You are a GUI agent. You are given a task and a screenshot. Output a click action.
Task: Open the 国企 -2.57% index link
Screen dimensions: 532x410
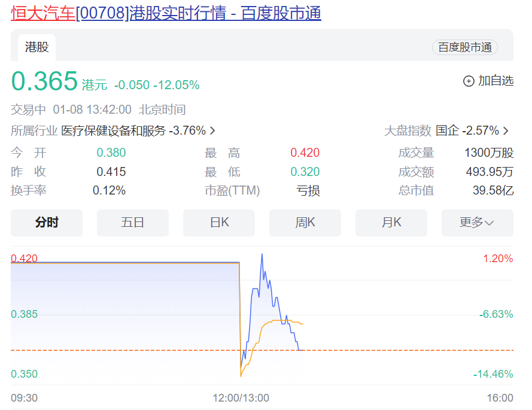coord(467,130)
